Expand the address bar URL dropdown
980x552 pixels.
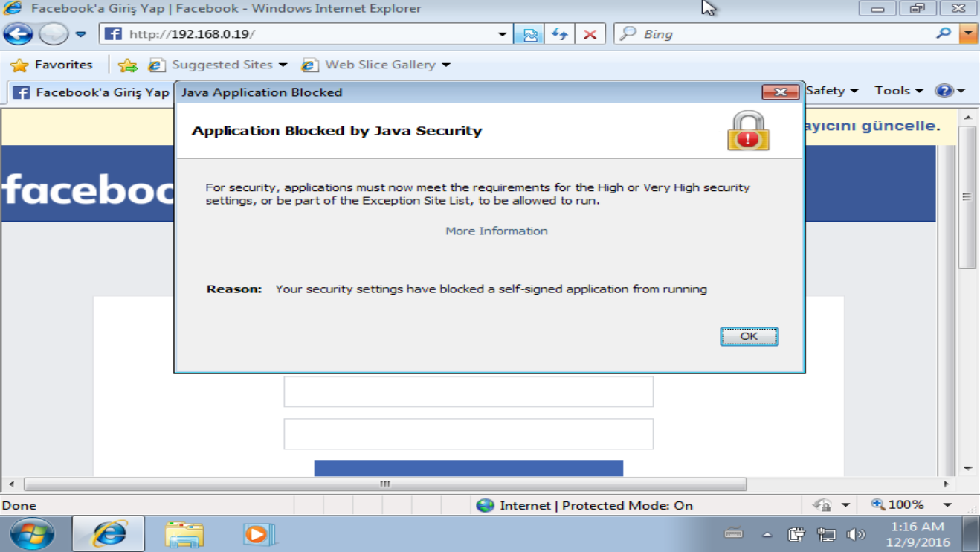(x=503, y=34)
